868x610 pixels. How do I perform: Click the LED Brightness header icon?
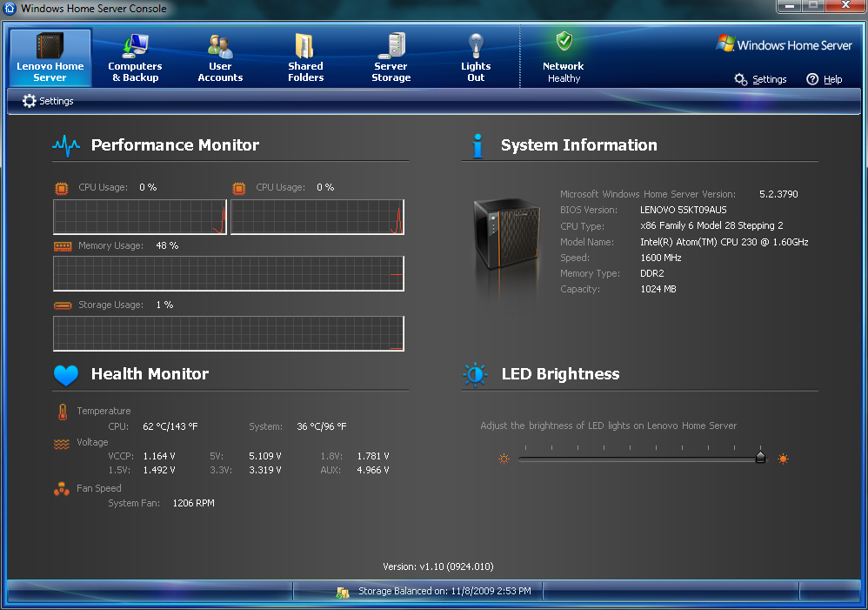pos(475,375)
